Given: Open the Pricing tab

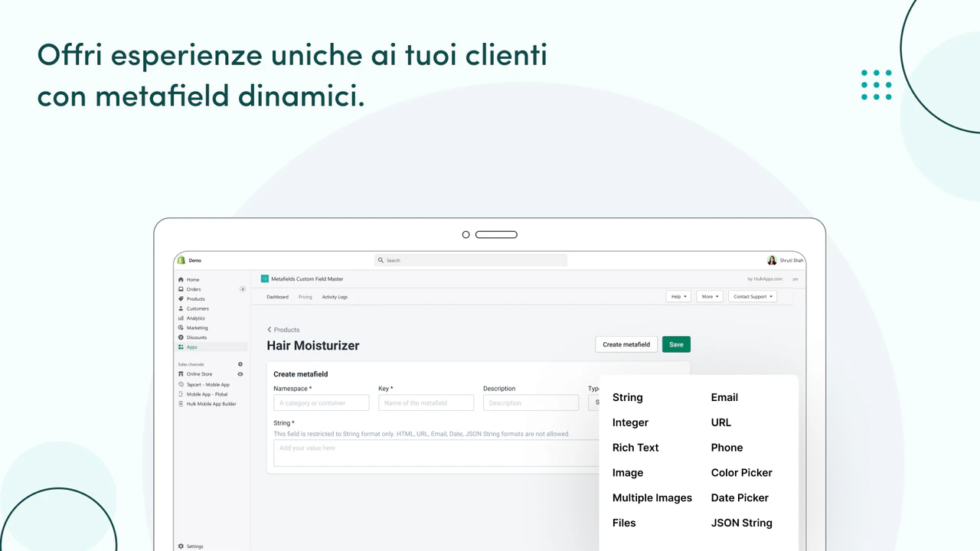Looking at the screenshot, I should click(305, 297).
